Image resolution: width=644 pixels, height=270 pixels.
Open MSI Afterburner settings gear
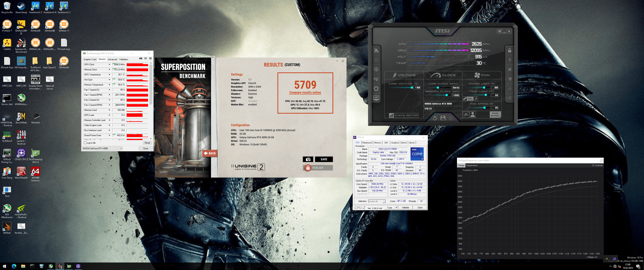[x=376, y=89]
